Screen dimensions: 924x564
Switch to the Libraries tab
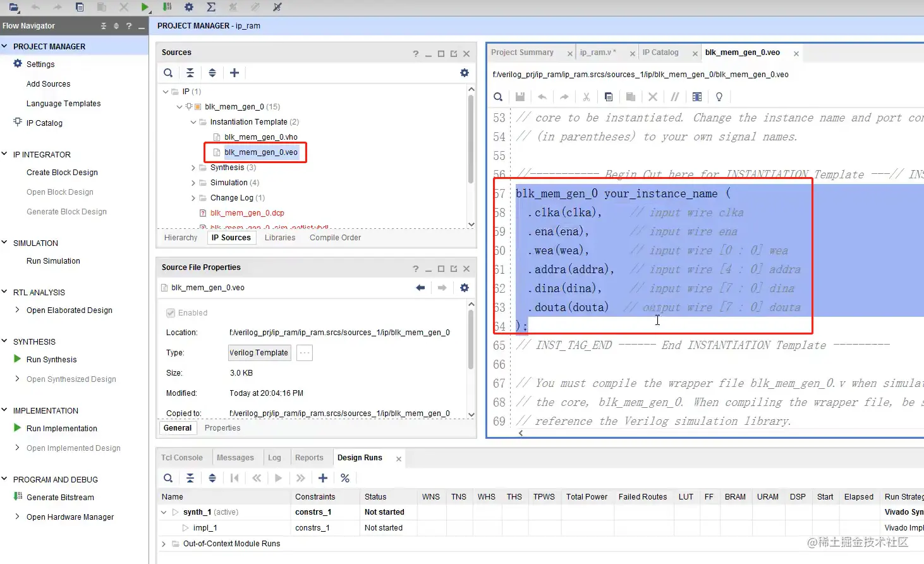pos(280,238)
